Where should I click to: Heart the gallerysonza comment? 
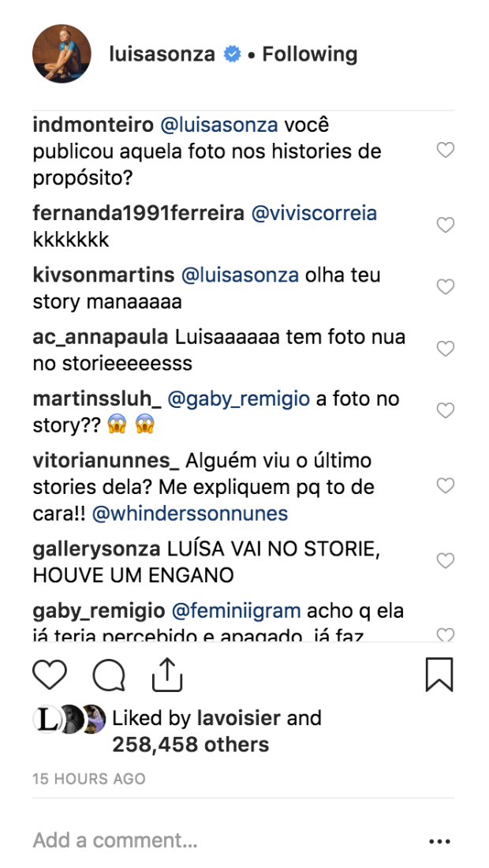446,561
